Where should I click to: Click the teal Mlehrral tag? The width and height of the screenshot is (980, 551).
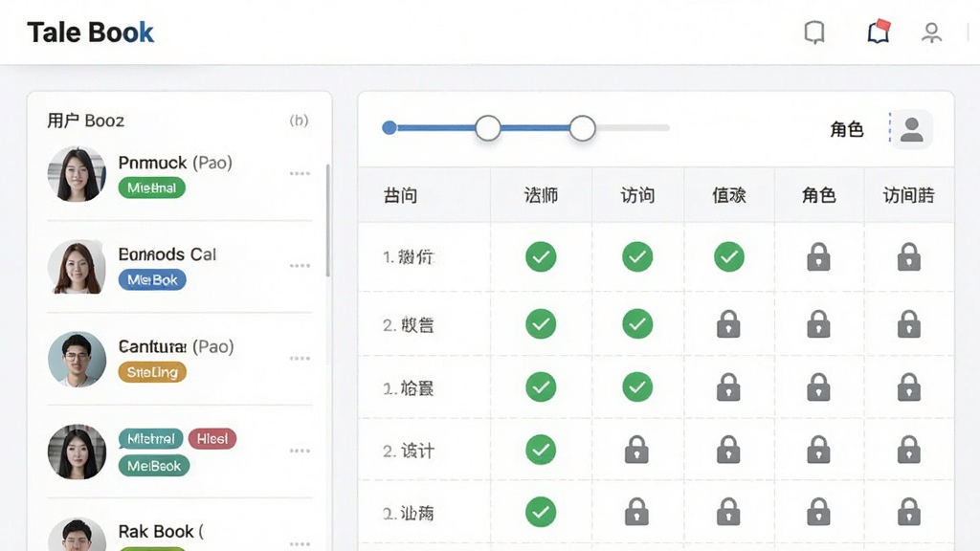pyautogui.click(x=150, y=439)
